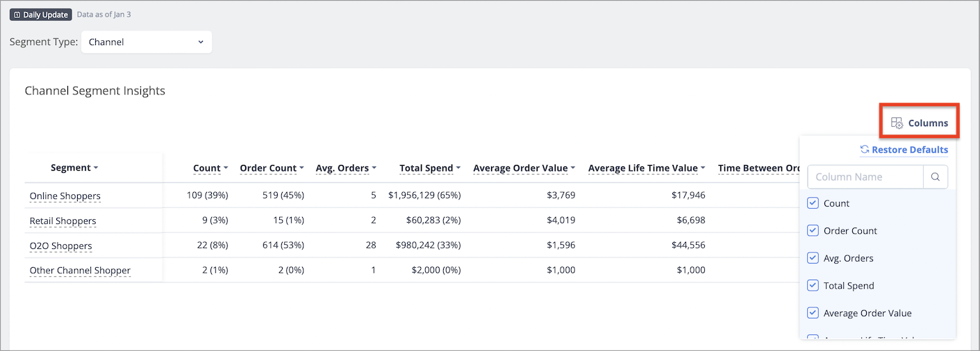The width and height of the screenshot is (980, 351).
Task: Click the '$980,242 (33%)' total spend cell
Action: pyautogui.click(x=429, y=245)
